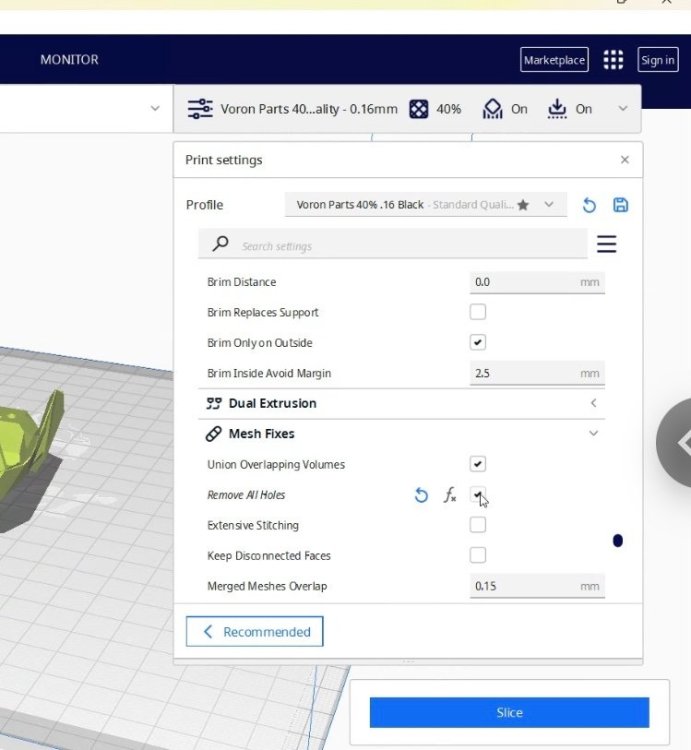Click the print settings sliders icon
This screenshot has height=750, width=691.
[200, 109]
